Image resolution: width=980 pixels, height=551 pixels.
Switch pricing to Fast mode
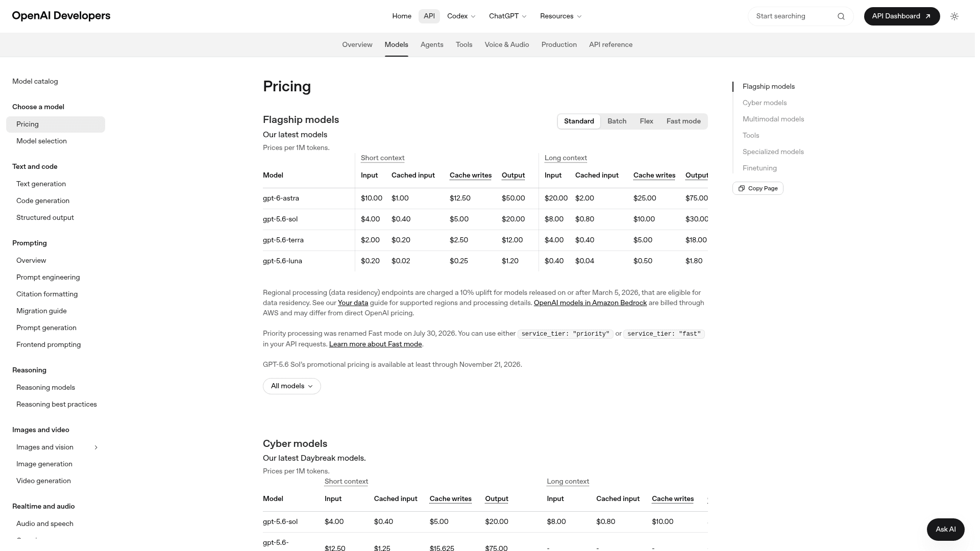click(683, 121)
